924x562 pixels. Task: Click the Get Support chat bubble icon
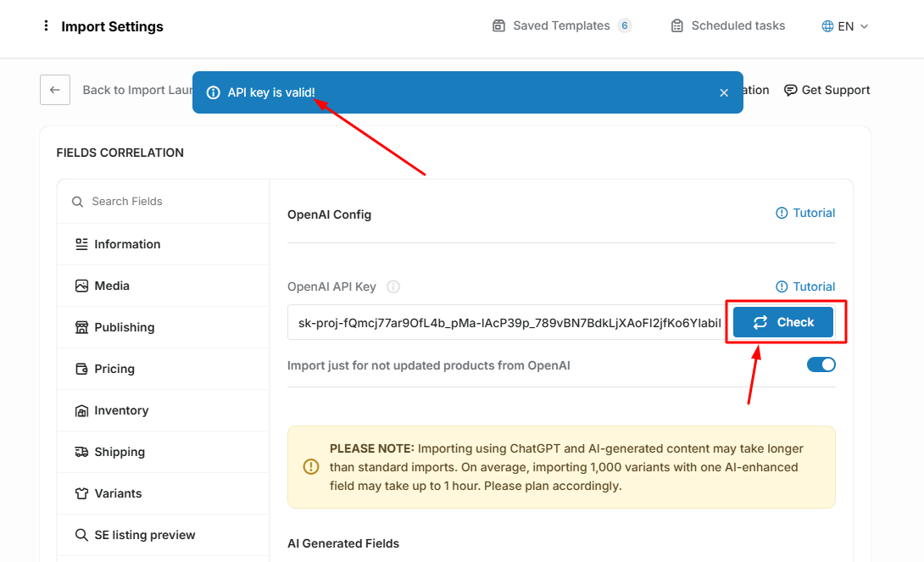(790, 90)
